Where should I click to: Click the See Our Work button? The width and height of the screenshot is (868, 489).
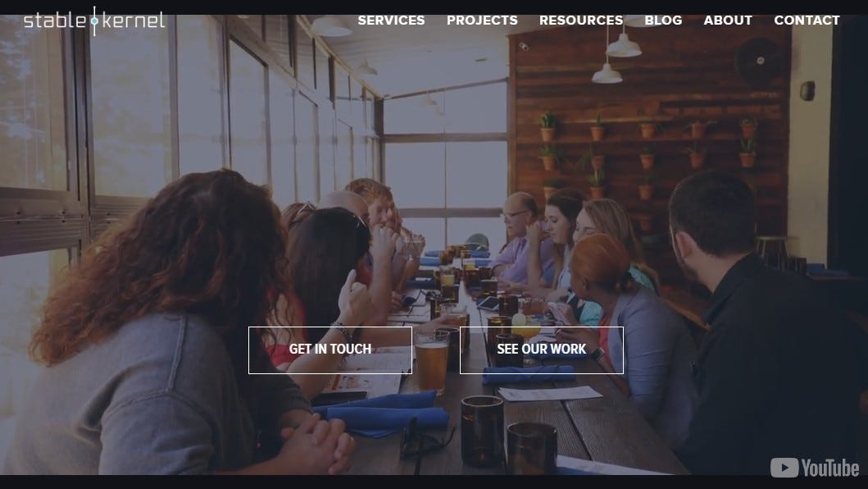point(542,350)
